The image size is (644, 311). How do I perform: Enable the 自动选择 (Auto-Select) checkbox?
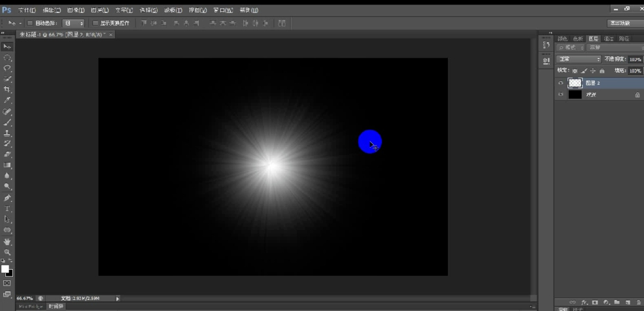29,23
